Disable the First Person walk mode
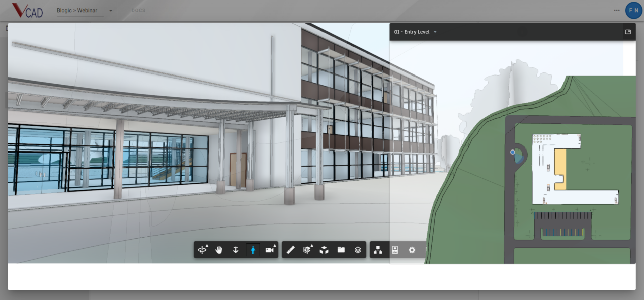Screen dimensions: 644x300 coord(253,249)
